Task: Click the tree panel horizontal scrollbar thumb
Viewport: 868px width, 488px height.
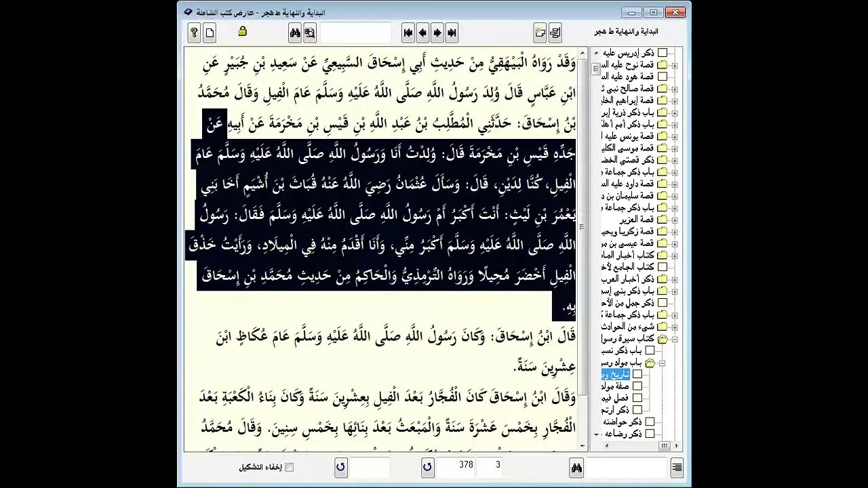Action: pos(664,446)
